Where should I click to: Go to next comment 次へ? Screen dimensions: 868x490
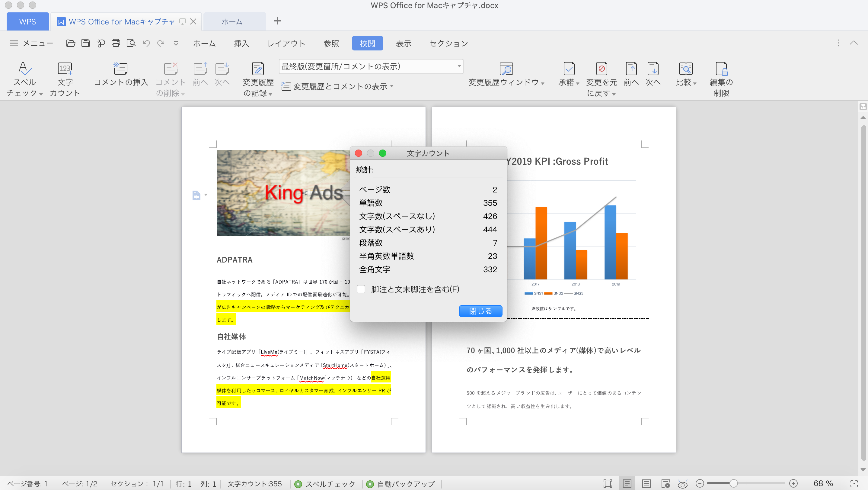coord(222,74)
